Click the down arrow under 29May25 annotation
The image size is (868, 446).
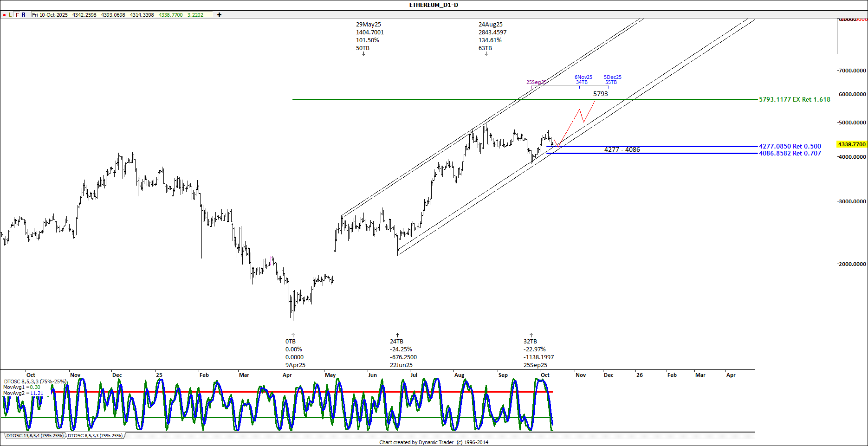pyautogui.click(x=363, y=54)
